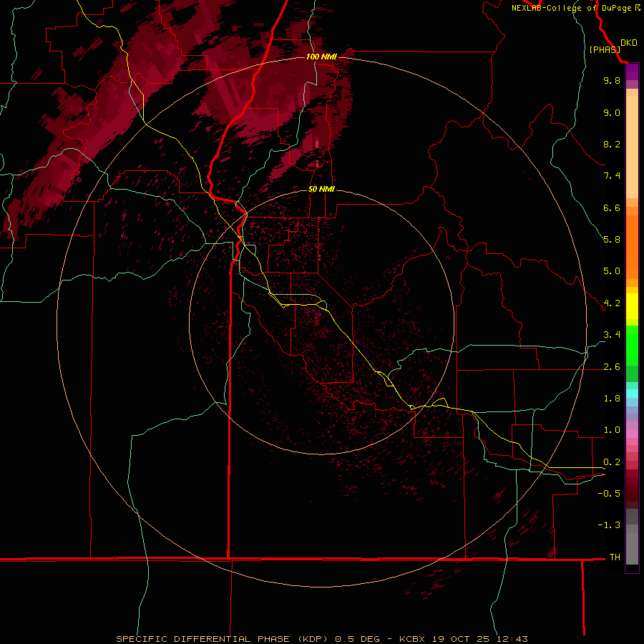
Task: Select the 6.6 scale value
Action: coord(612,208)
